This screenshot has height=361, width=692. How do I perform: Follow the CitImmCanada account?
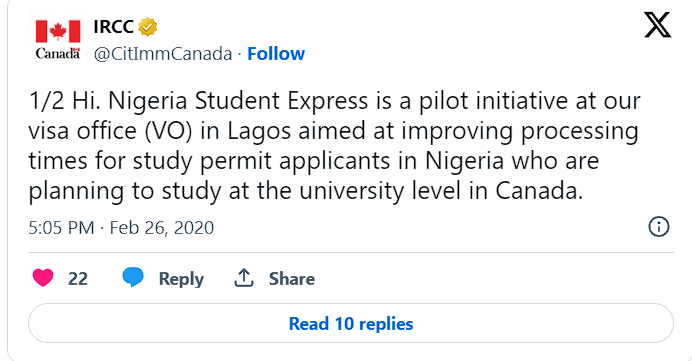click(276, 54)
